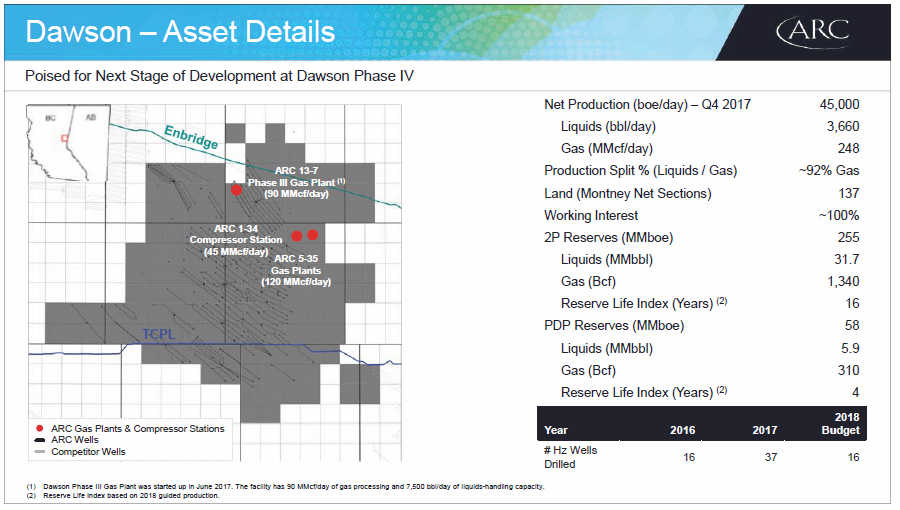
Task: Click the value 248
Action: point(848,149)
